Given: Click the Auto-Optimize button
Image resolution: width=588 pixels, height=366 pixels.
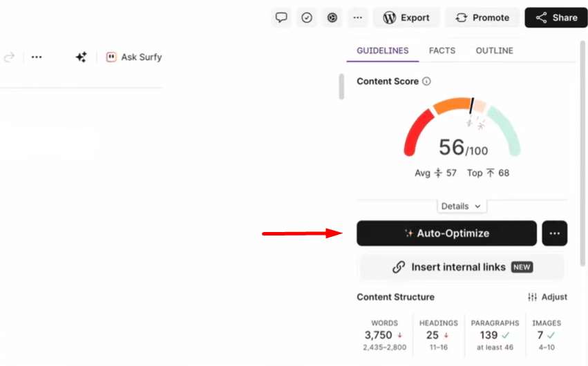Looking at the screenshot, I should pyautogui.click(x=446, y=233).
